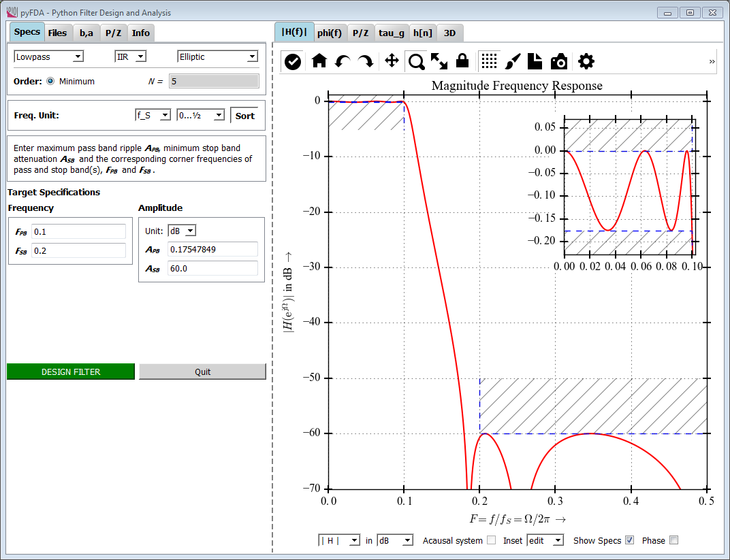Open the Info tab
The image size is (730, 560).
point(140,33)
